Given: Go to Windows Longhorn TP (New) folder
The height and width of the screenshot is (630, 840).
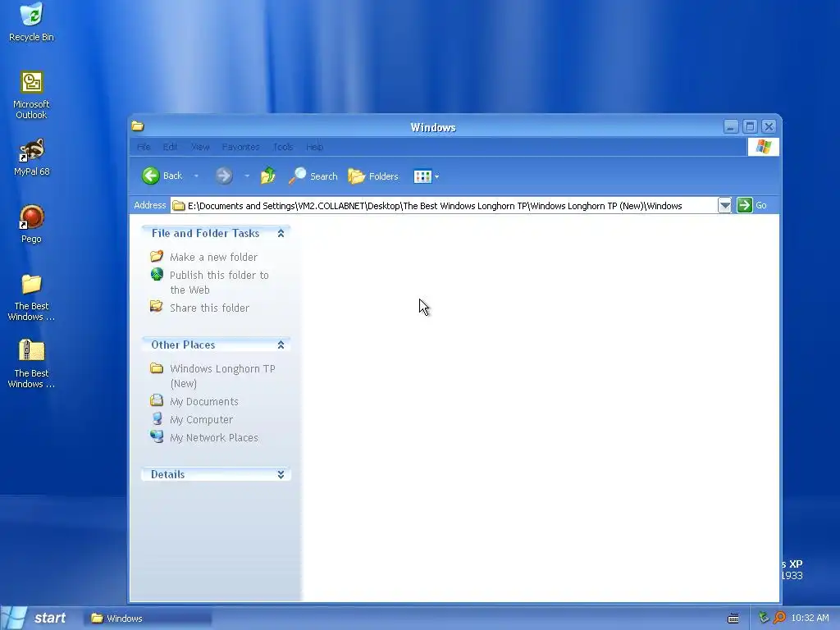Looking at the screenshot, I should (x=222, y=376).
